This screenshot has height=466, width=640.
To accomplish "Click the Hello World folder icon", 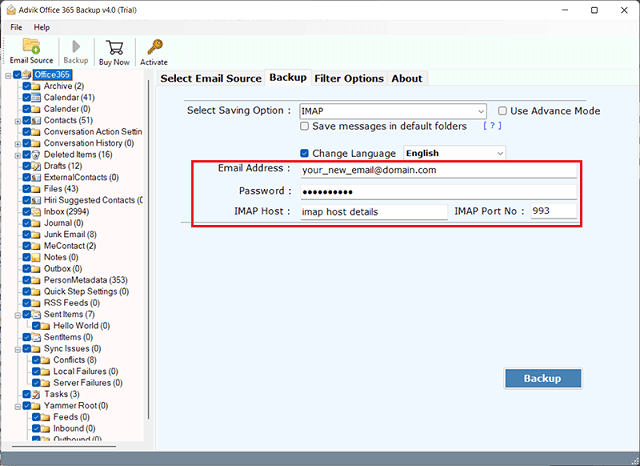I will [45, 326].
